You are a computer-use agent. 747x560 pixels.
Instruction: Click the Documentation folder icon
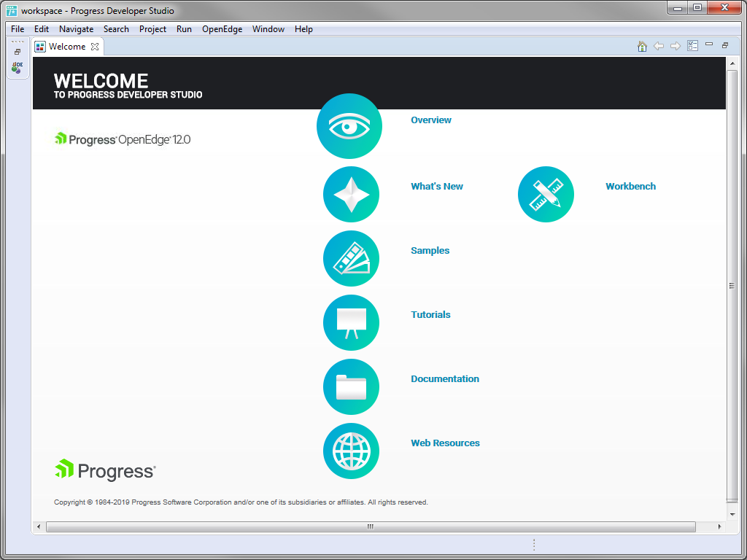pyautogui.click(x=351, y=386)
